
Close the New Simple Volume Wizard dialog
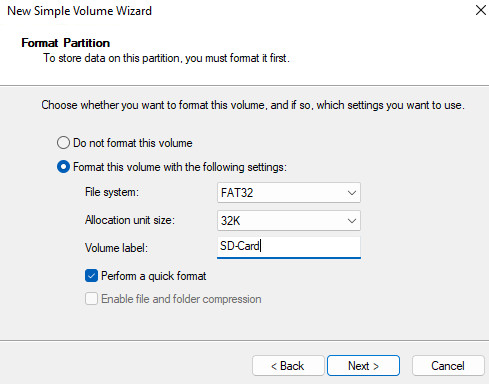(x=480, y=10)
